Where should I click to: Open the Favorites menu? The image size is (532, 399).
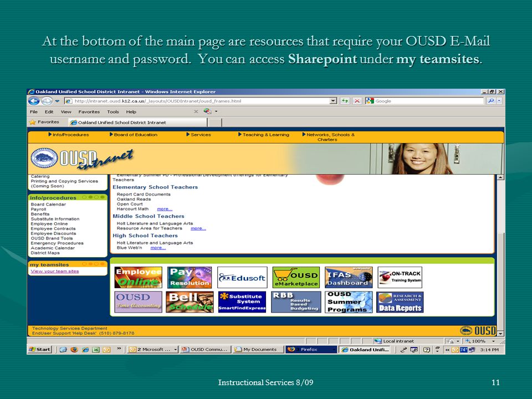[89, 111]
